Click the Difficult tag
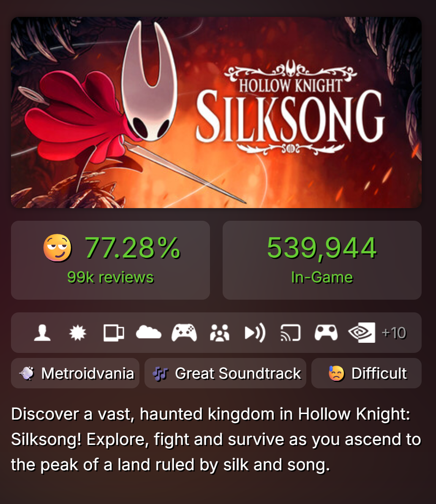This screenshot has height=504, width=436. 366,373
